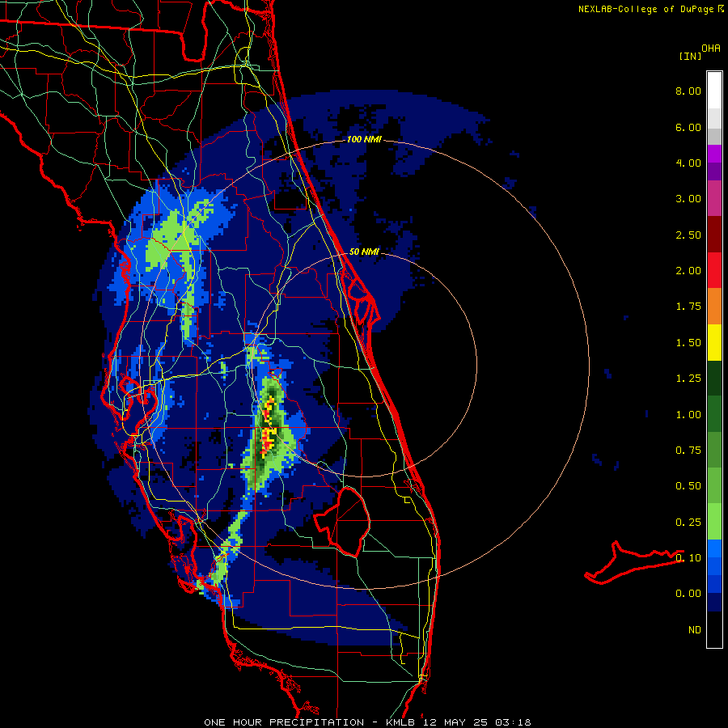Click the 0.10 legend value
Screen dimensions: 728x728
pos(688,558)
